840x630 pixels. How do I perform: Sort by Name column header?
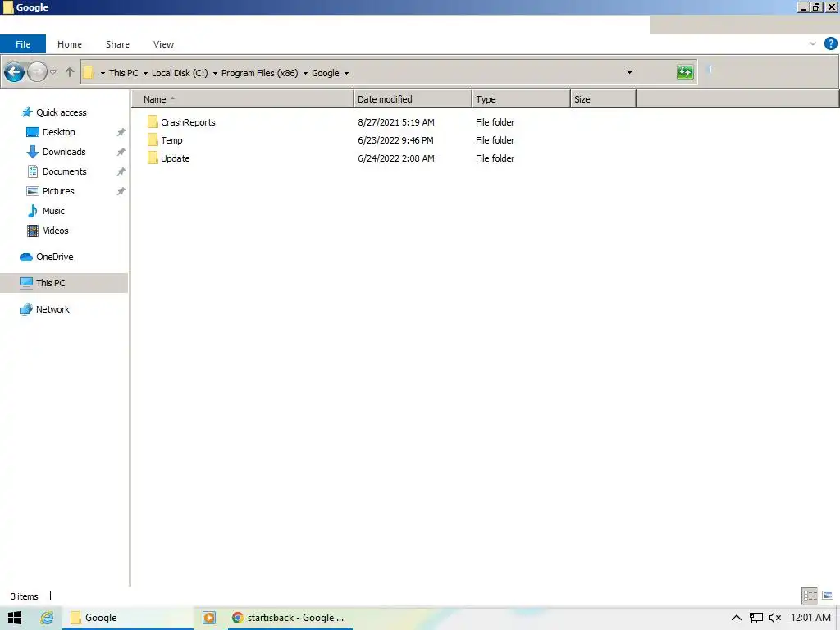[x=243, y=99]
